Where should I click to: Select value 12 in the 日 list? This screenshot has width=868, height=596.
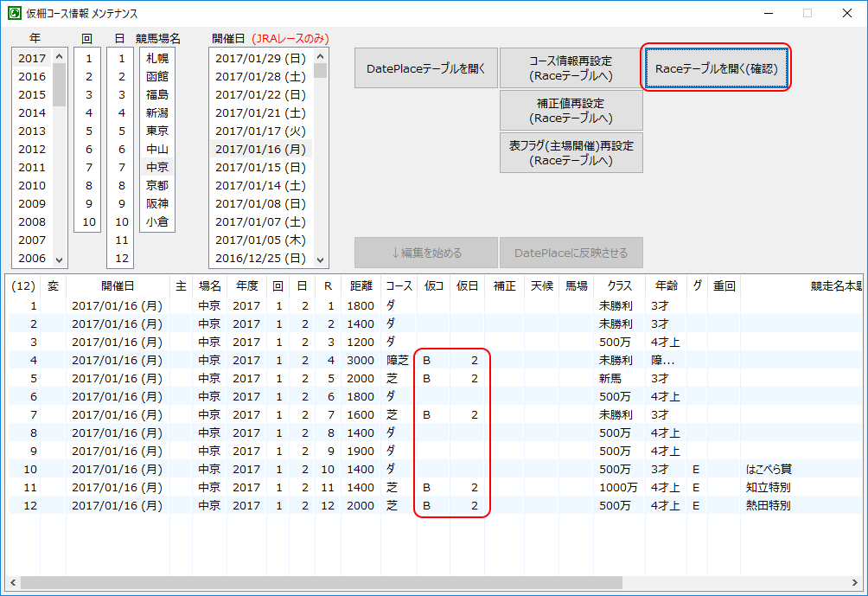coord(122,258)
